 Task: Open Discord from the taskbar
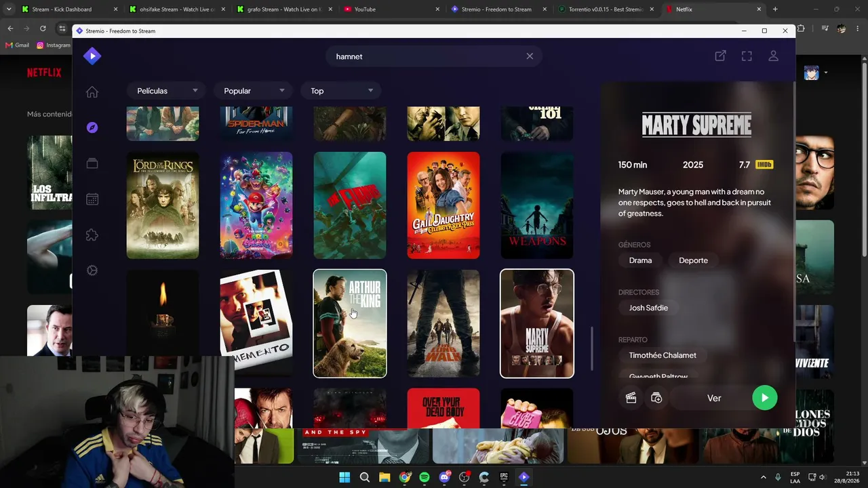(444, 477)
